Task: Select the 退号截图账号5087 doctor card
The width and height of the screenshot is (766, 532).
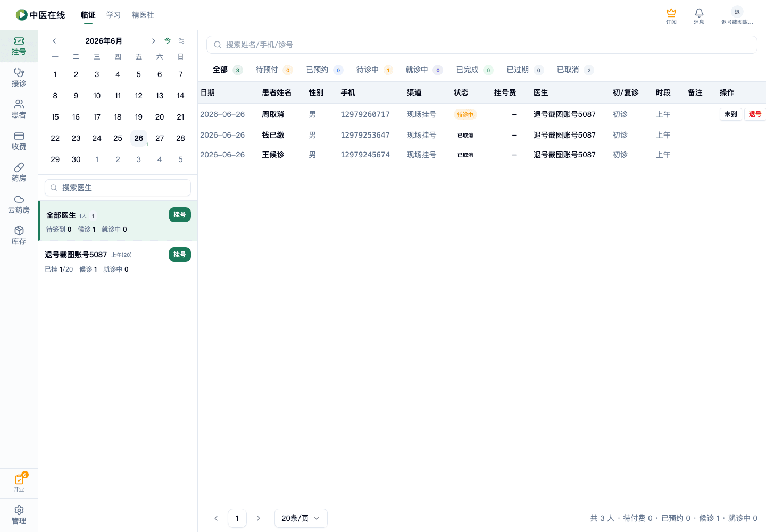Action: [118, 261]
